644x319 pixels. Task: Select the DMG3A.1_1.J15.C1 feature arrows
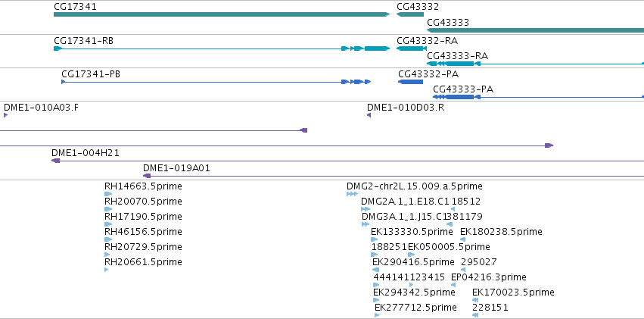click(366, 224)
